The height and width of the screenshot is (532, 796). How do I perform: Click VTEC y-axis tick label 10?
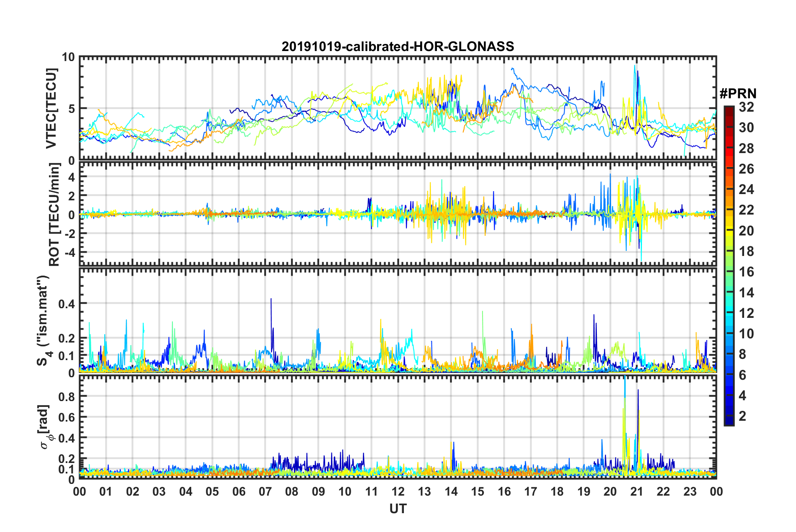[68, 57]
